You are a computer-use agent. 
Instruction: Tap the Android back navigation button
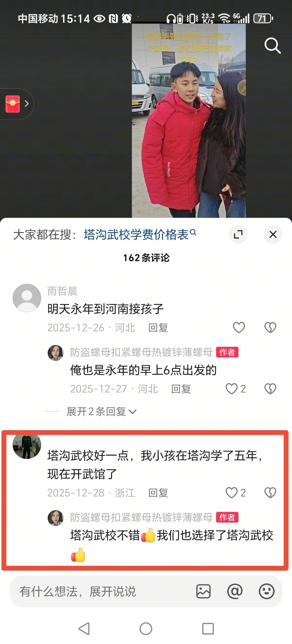(x=84, y=628)
